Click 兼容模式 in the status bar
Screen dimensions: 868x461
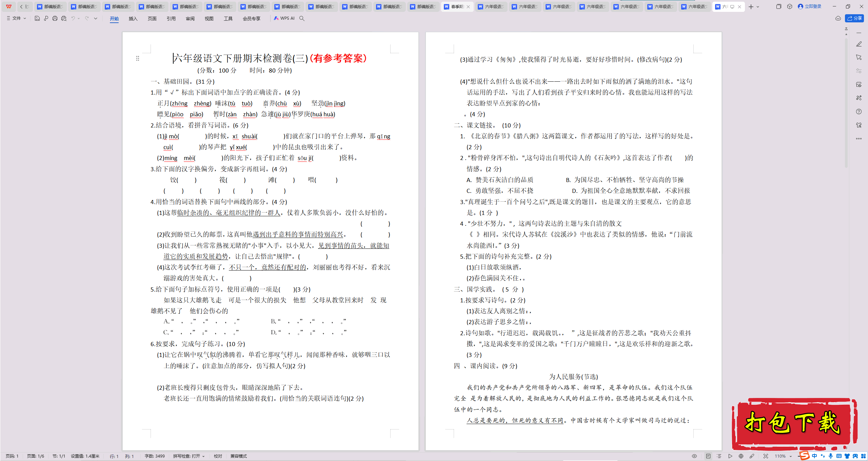[239, 456]
